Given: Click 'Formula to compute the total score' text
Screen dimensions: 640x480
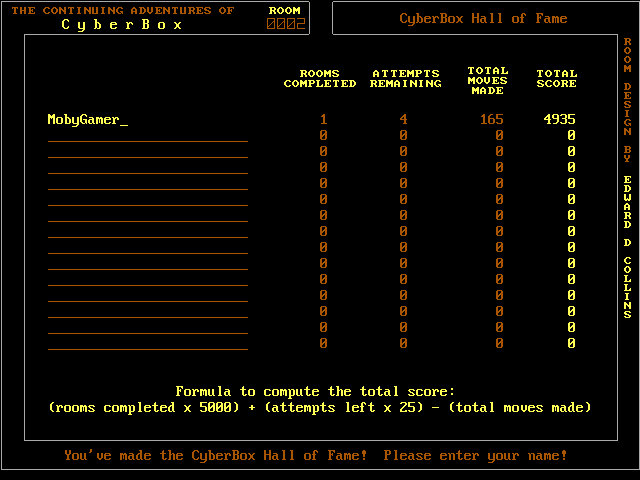Looking at the screenshot, I should coord(315,391).
